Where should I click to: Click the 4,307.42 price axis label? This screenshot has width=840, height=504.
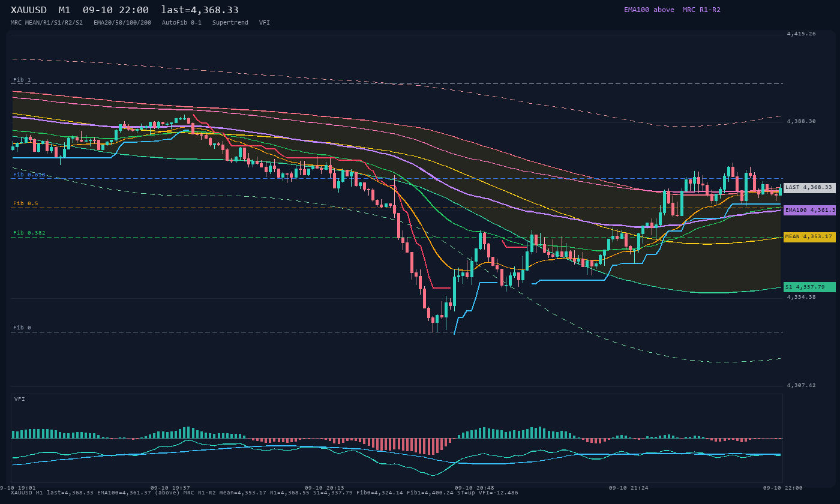[x=802, y=385]
